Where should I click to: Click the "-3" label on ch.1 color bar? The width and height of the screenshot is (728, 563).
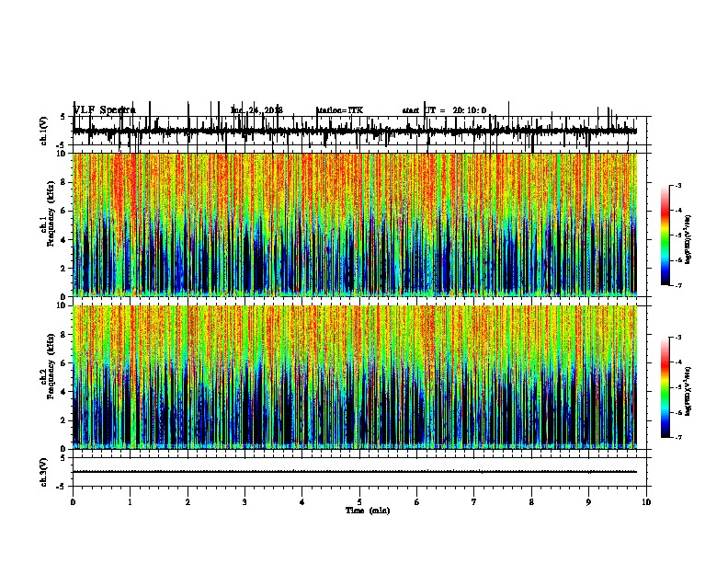click(678, 185)
